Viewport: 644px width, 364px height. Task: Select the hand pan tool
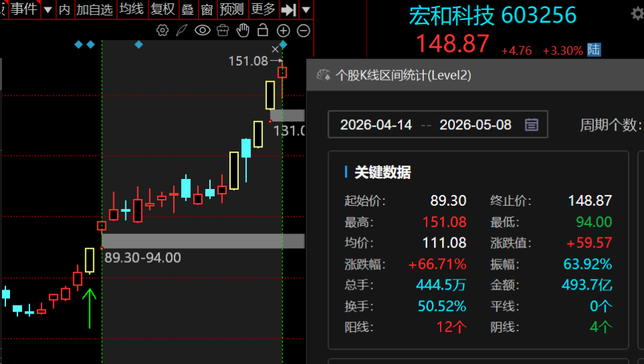(243, 30)
